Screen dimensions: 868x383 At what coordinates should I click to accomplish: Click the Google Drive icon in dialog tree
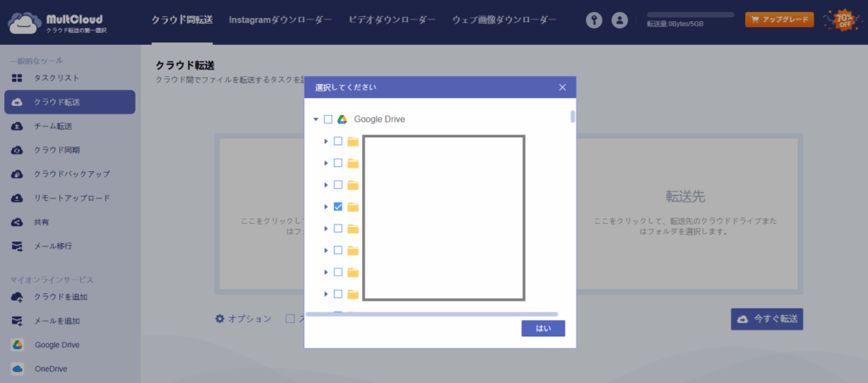click(342, 119)
